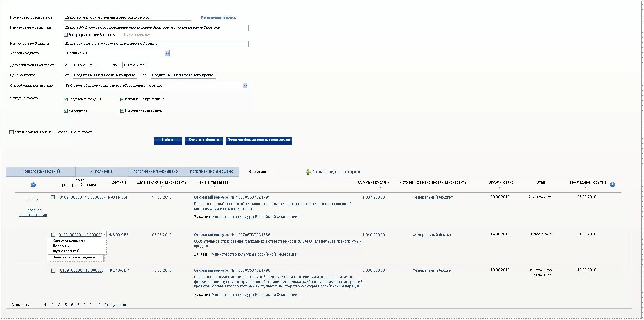Click the help icon left of table header
This screenshot has height=320, width=644.
(33, 185)
